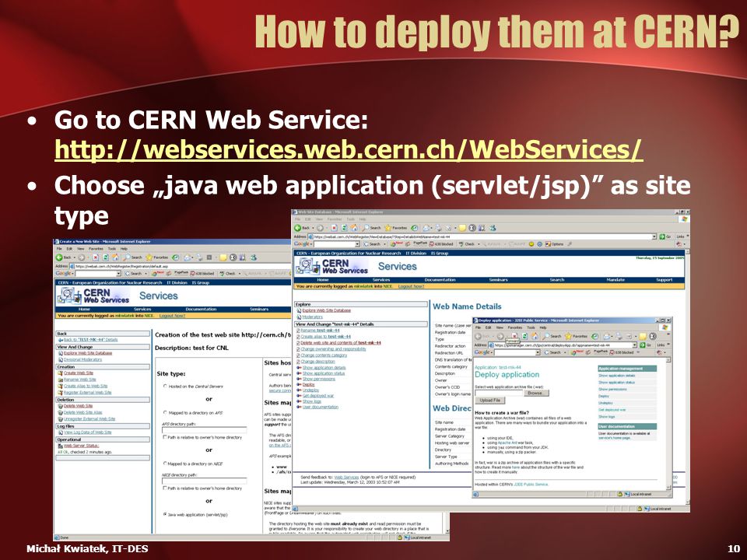Image resolution: width=747 pixels, height=560 pixels.
Task: Click 'Deploy' link in View And Change list
Action: click(x=308, y=384)
